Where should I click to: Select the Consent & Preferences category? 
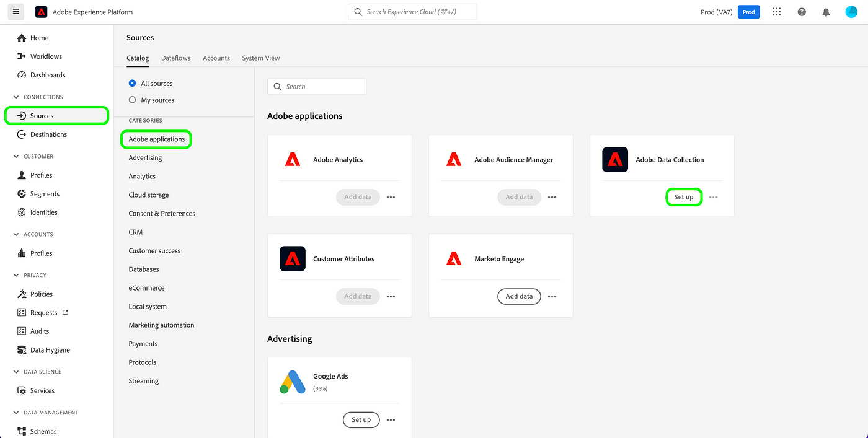tap(162, 214)
